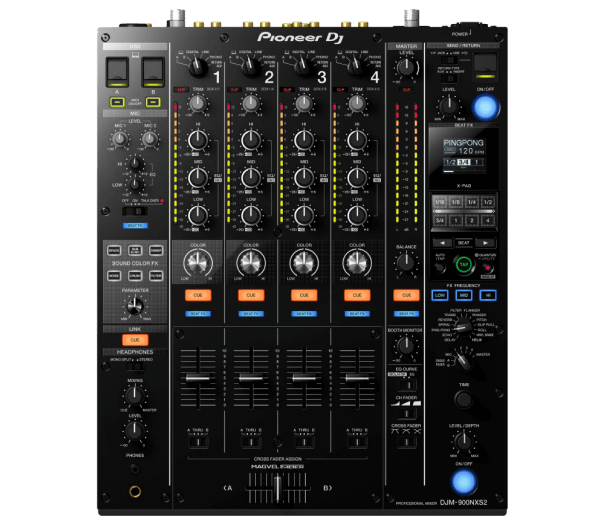The height and width of the screenshot is (525, 605).
Task: Click the Beat FX channel select knob
Action: pos(463,360)
